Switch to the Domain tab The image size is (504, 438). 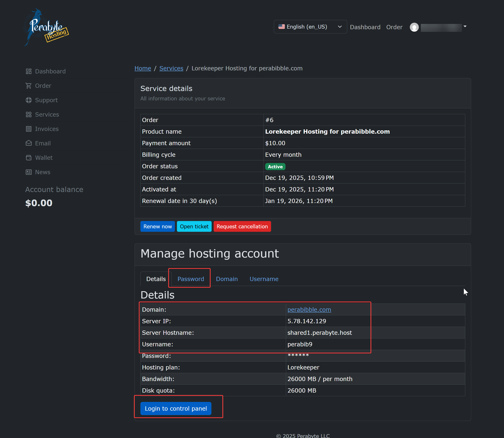[227, 279]
